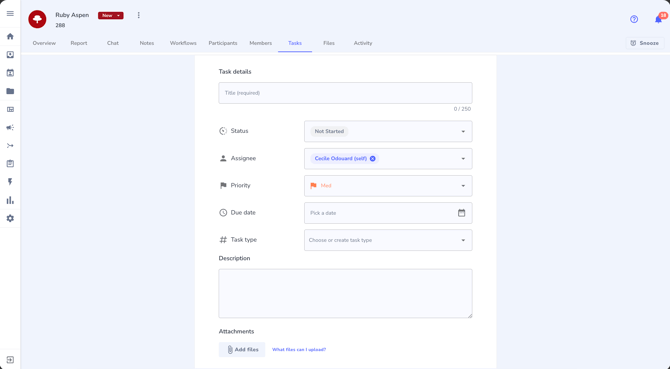Open the lightning bolt automation icon
Image resolution: width=670 pixels, height=369 pixels.
pos(10,182)
